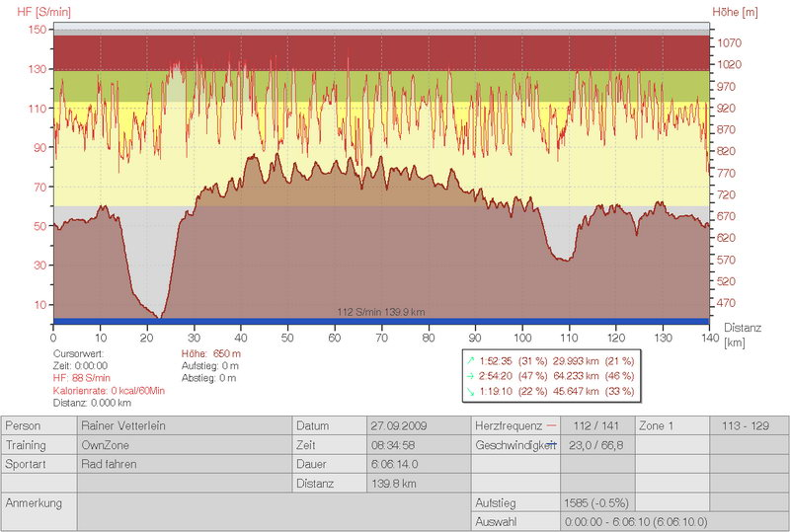Click the Höhe [m] axis label

734,10
